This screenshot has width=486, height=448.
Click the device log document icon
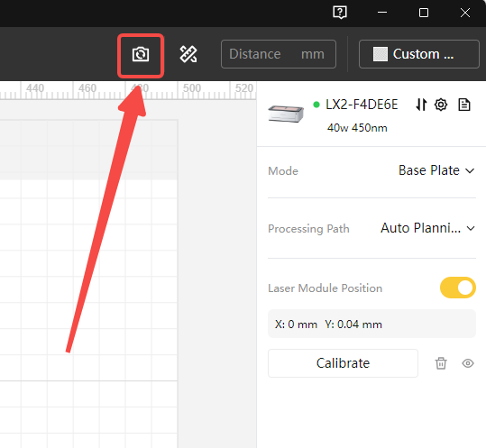(464, 105)
